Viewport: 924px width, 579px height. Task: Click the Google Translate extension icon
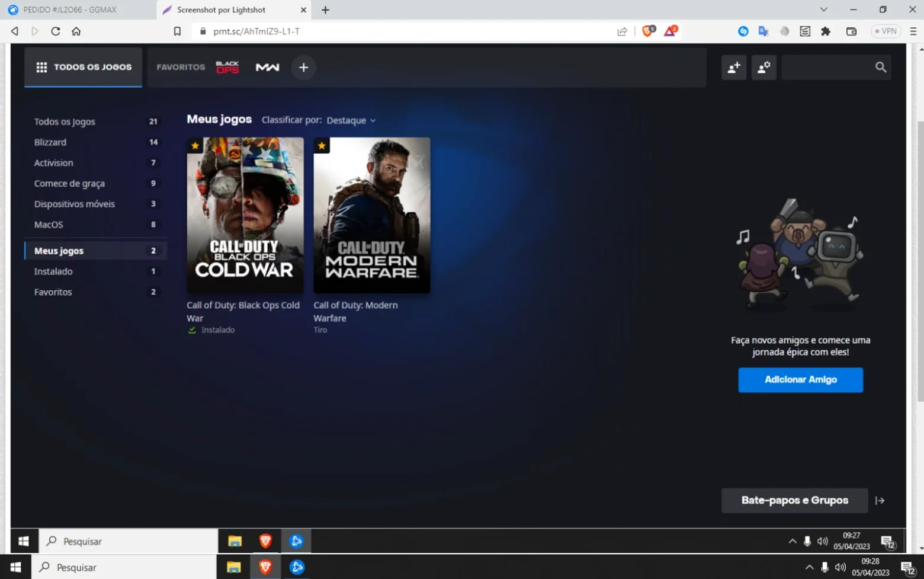tap(763, 31)
